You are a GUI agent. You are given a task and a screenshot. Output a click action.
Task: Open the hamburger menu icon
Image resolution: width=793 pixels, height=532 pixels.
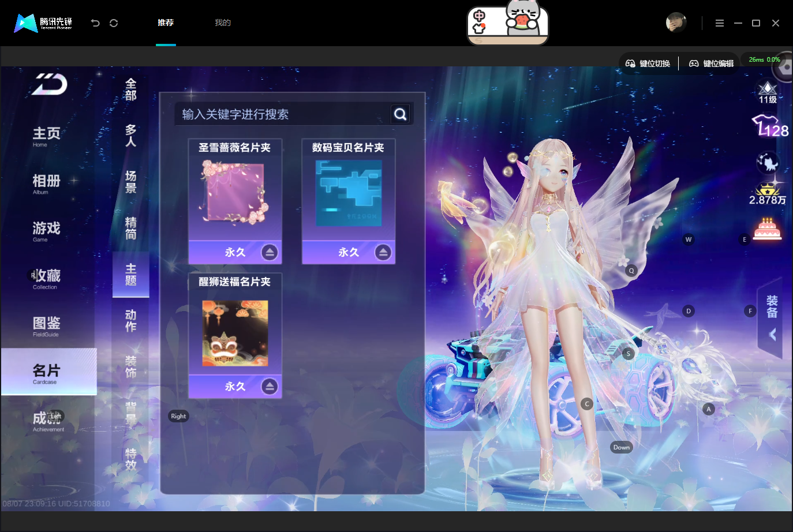pos(719,23)
